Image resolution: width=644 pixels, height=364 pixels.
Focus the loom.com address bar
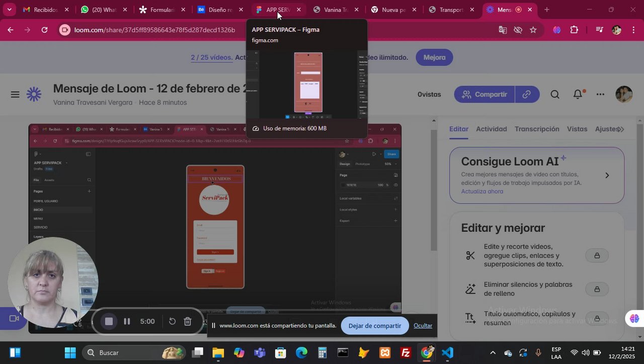155,30
